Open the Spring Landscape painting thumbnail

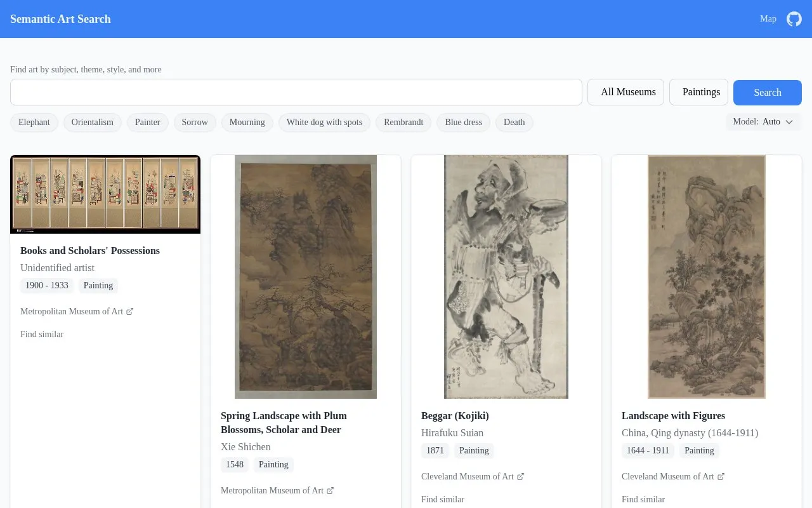pos(306,277)
